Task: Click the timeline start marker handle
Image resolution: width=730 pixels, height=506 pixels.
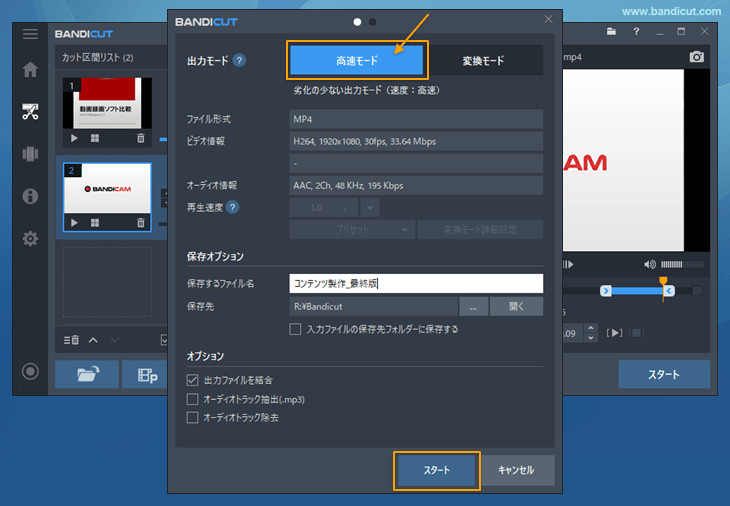Action: tap(606, 291)
